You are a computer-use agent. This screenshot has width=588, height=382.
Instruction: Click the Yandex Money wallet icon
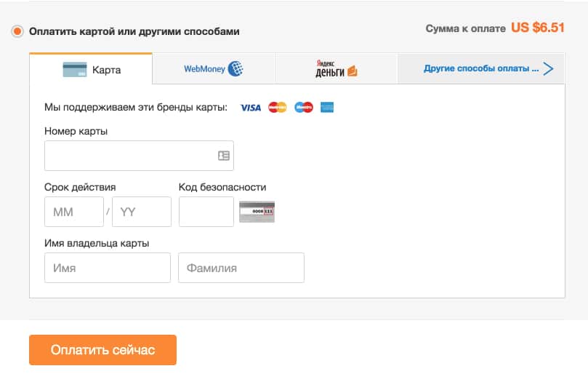(353, 71)
